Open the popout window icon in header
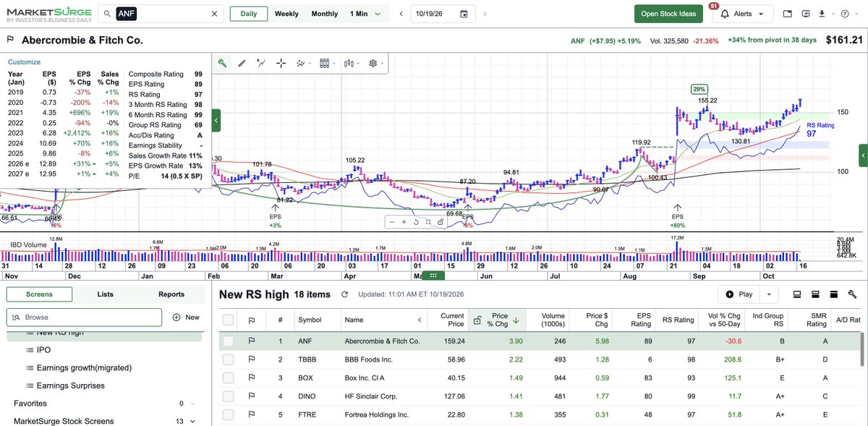 788,14
